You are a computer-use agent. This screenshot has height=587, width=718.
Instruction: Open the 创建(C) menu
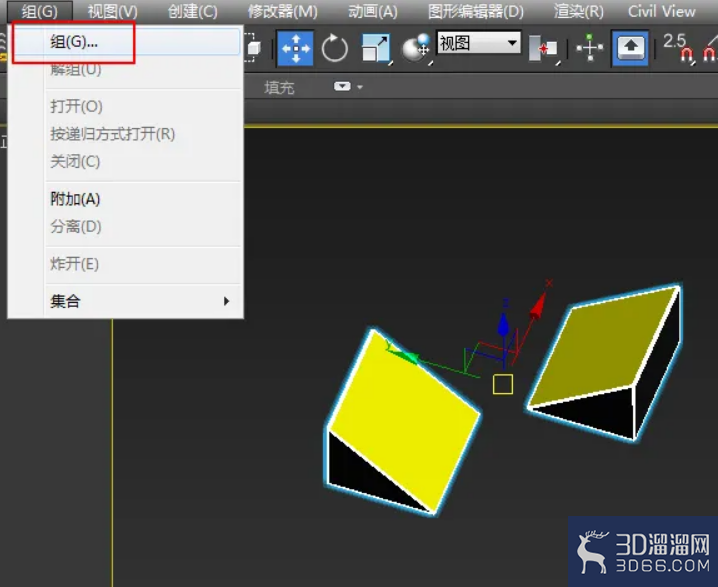pos(192,11)
